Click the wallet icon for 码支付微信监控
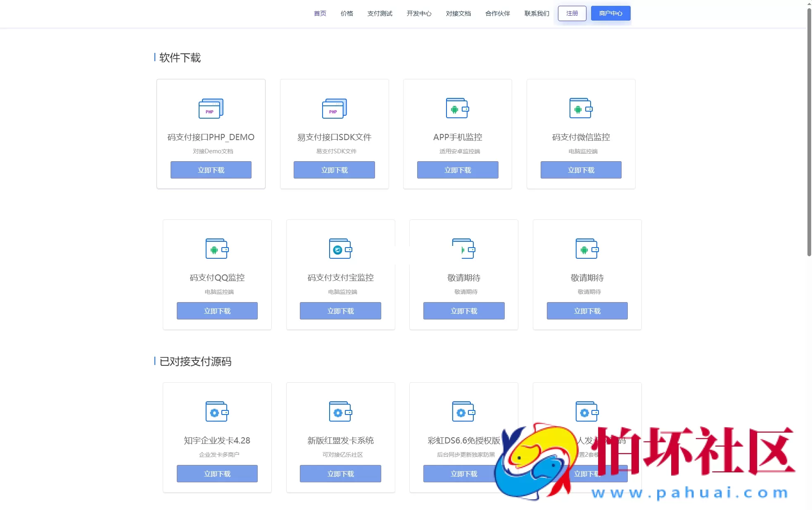Viewport: 812px width, 510px height. point(581,108)
